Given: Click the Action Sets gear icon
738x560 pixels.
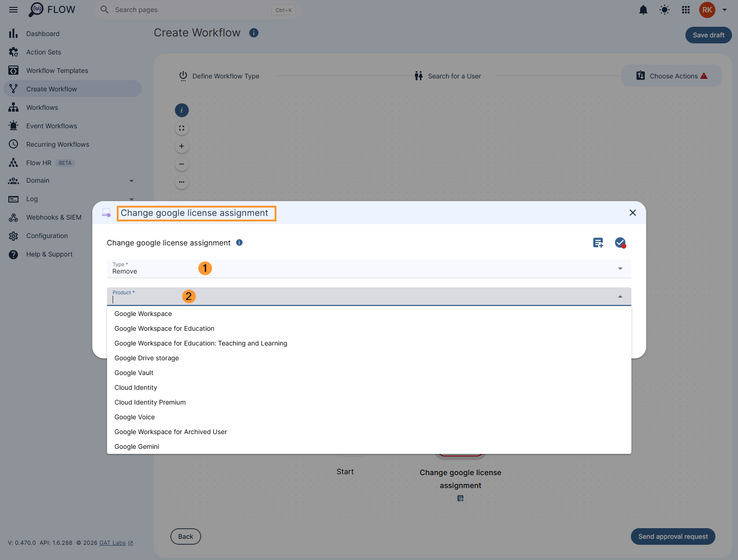Looking at the screenshot, I should (13, 52).
